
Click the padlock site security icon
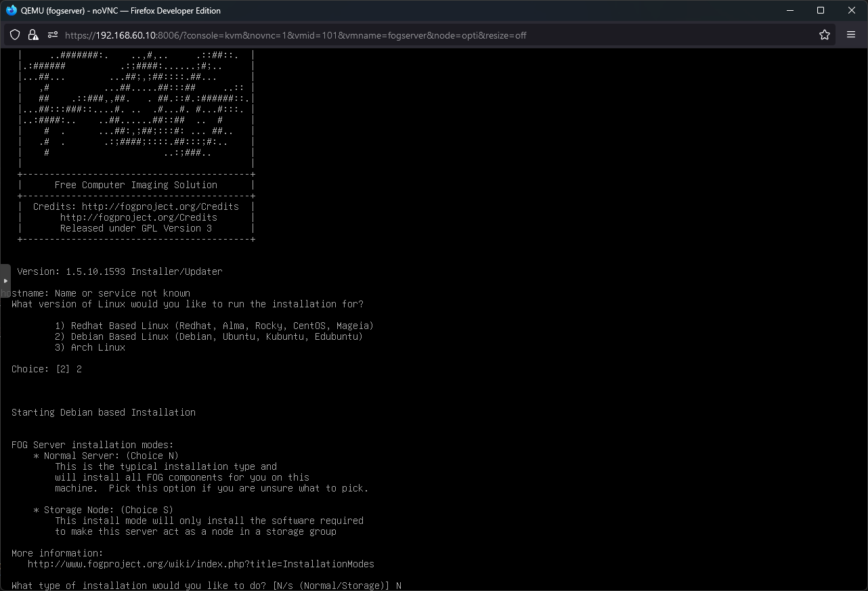pyautogui.click(x=33, y=35)
